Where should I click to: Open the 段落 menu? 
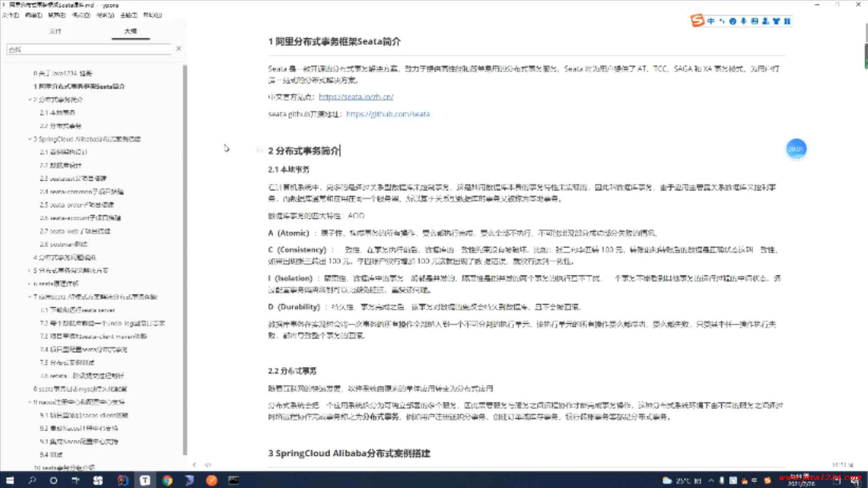pos(57,15)
